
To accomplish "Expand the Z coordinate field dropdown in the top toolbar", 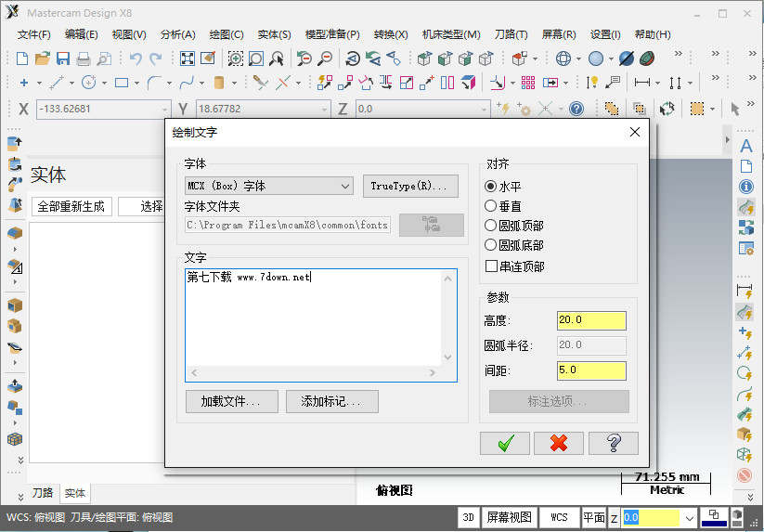I will (x=484, y=110).
